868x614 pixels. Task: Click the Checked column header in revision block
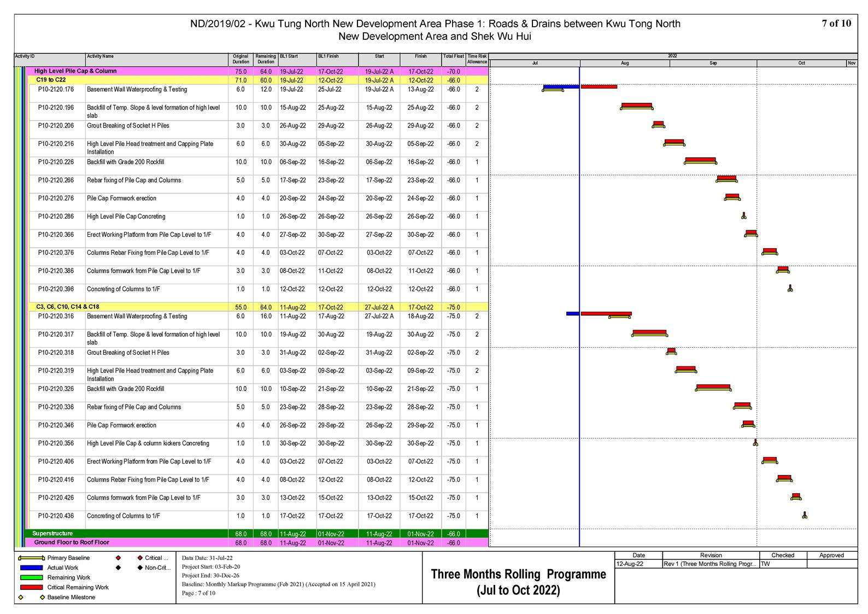[783, 555]
